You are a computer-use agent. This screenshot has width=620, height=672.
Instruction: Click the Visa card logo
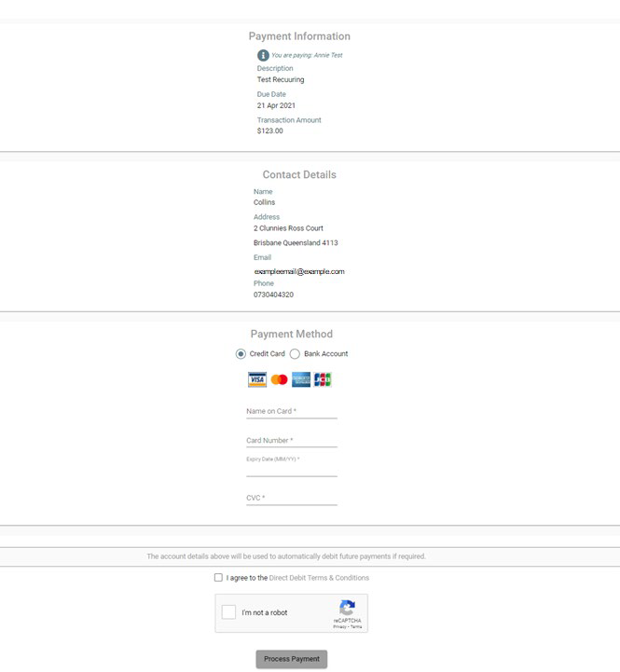[x=257, y=379]
